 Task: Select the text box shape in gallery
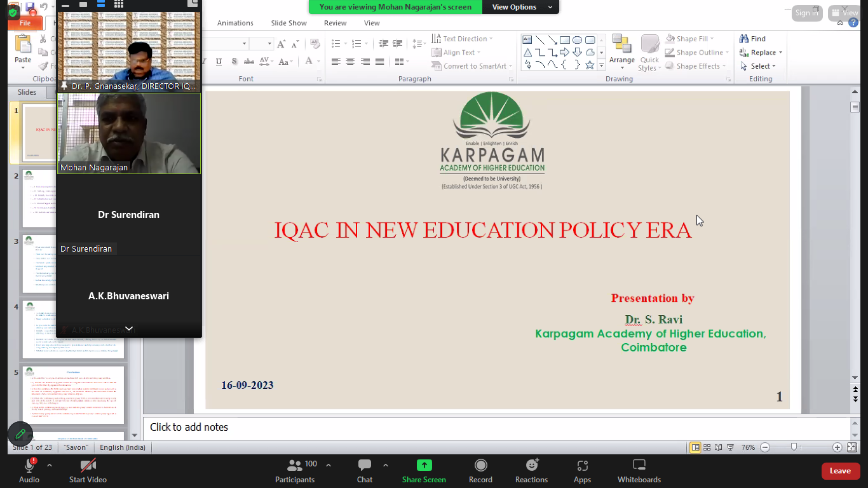pos(527,40)
